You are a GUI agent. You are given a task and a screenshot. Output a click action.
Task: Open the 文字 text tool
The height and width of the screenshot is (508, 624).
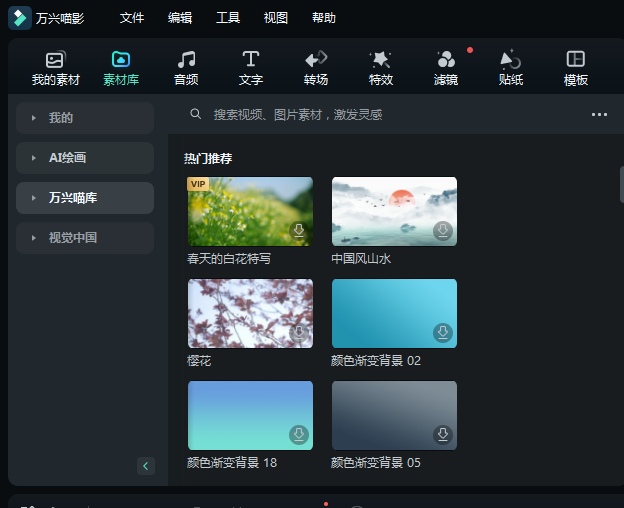coord(251,68)
